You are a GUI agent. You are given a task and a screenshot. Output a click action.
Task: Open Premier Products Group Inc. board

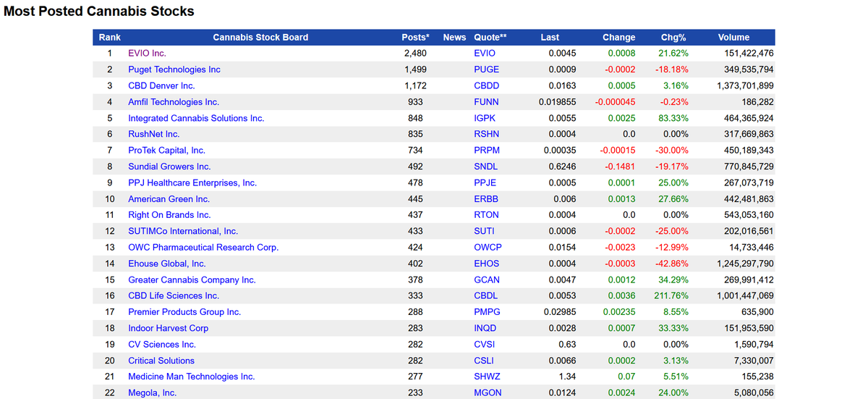[x=184, y=312]
